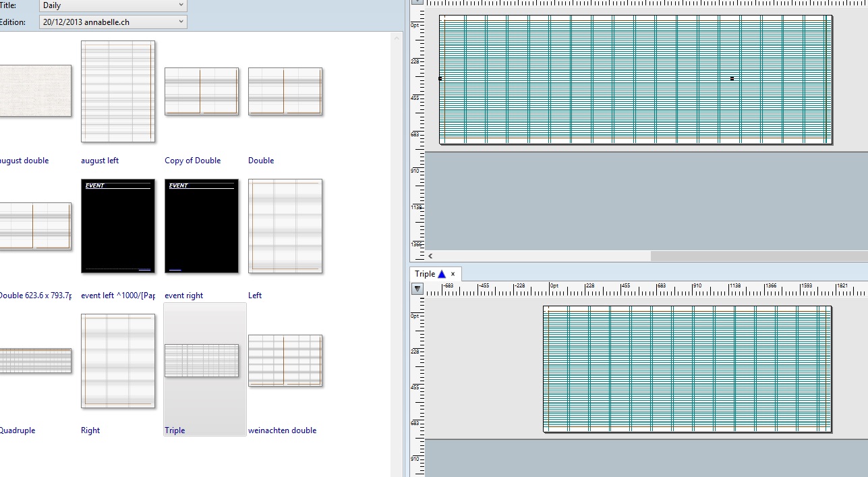Click the horizontal scrollbar thumb in upper view

pos(759,256)
